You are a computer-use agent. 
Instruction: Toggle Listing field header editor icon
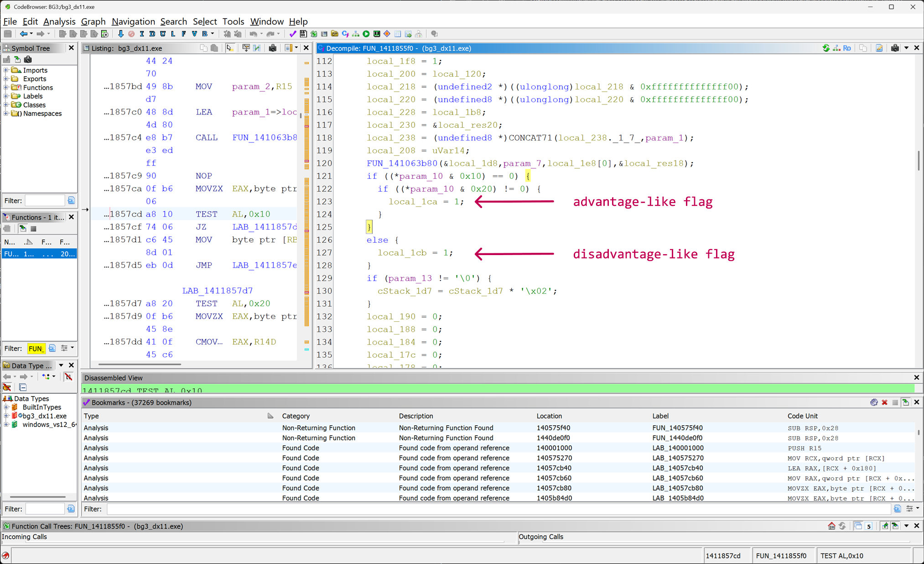(246, 48)
